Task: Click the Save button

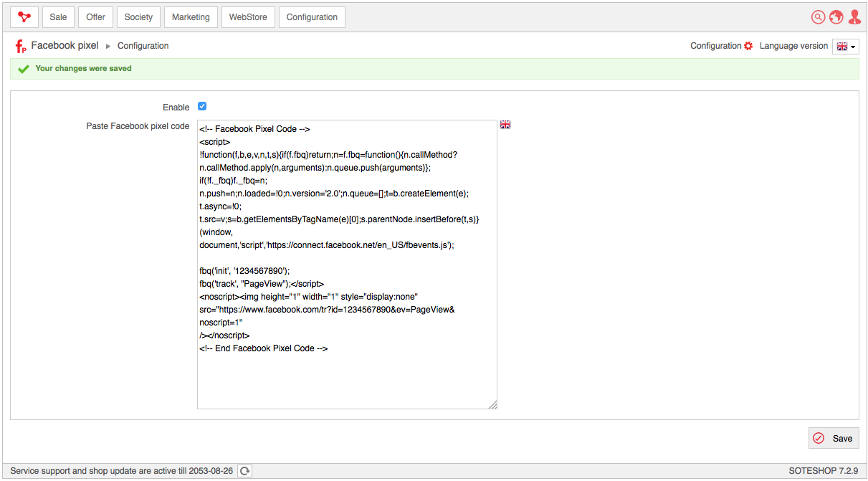Action: 834,438
